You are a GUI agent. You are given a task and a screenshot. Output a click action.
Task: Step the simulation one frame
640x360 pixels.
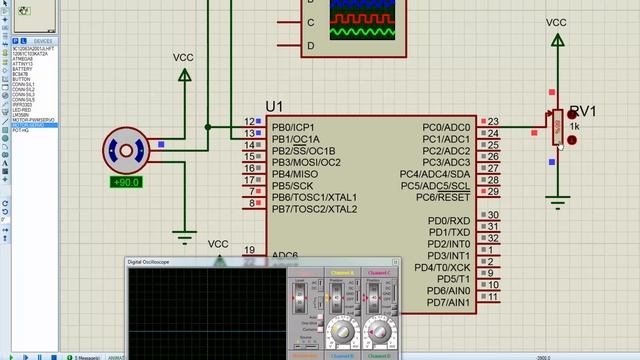25,357
